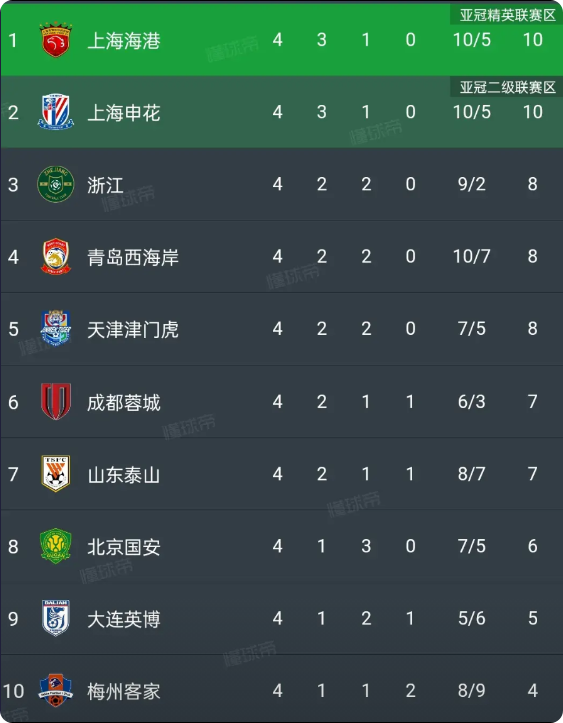Screen dimensions: 563x723
Task: Click the Beijing Guoan (北京国安) crest
Action: point(55,546)
